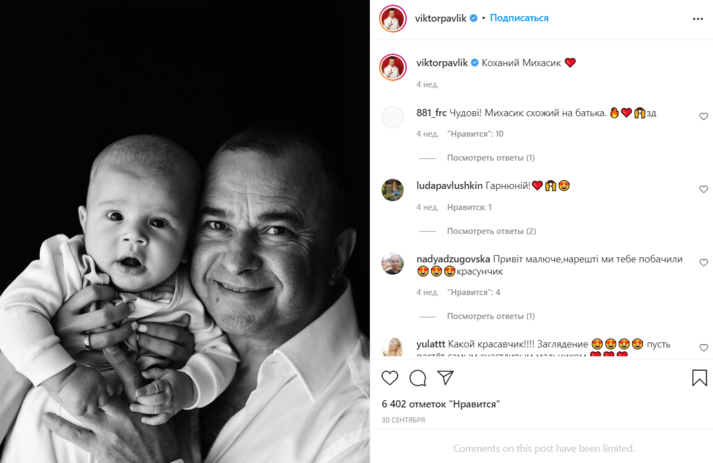Open the 30 сентября post date
713x463 pixels.
click(x=403, y=420)
